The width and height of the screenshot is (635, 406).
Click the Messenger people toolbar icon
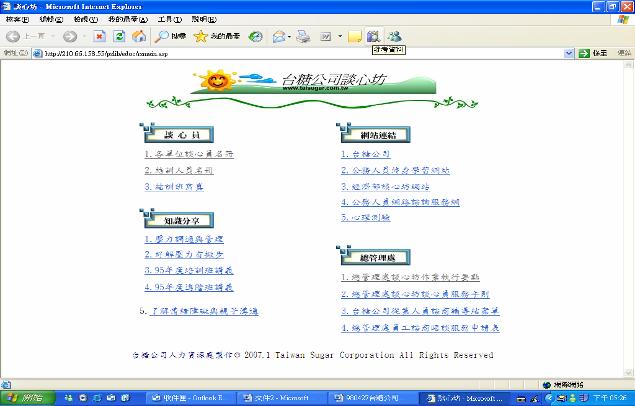[394, 36]
